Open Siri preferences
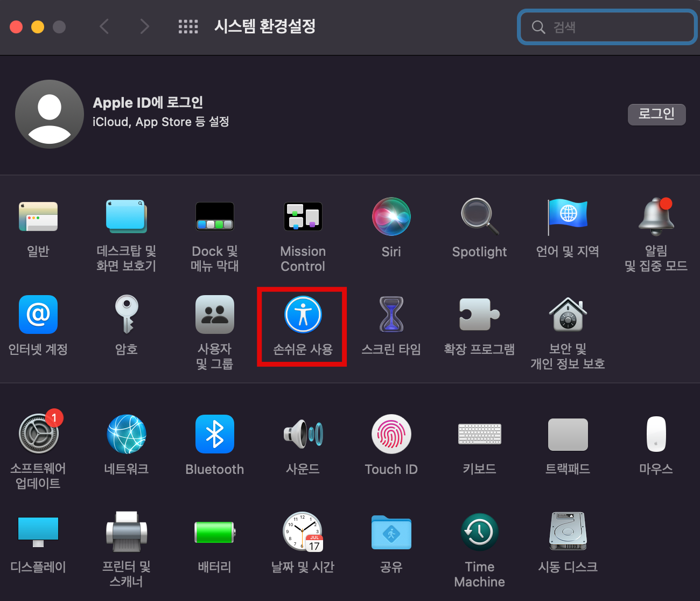The width and height of the screenshot is (700, 601). pyautogui.click(x=391, y=217)
